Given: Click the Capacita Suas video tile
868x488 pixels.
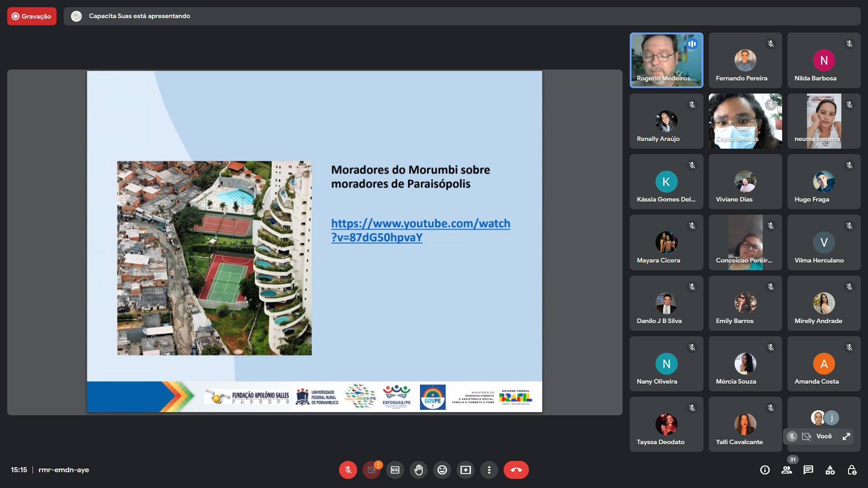Looking at the screenshot, I should pos(745,121).
